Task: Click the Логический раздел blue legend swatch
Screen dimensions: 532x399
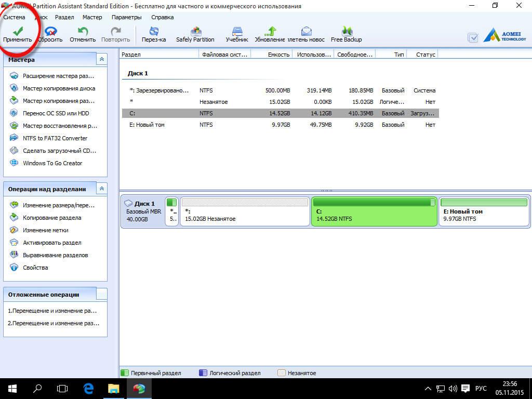Action: click(x=203, y=373)
